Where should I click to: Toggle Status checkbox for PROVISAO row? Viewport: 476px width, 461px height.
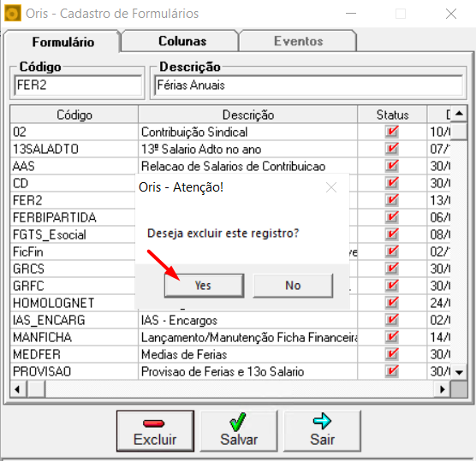[391, 371]
